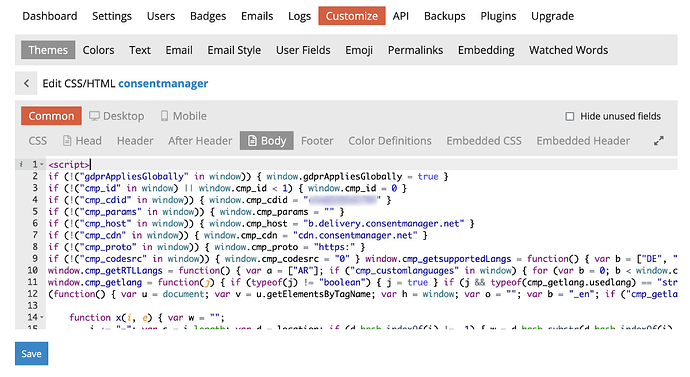Select the Footer field tab
Screen dimensions: 690x377
(x=317, y=141)
